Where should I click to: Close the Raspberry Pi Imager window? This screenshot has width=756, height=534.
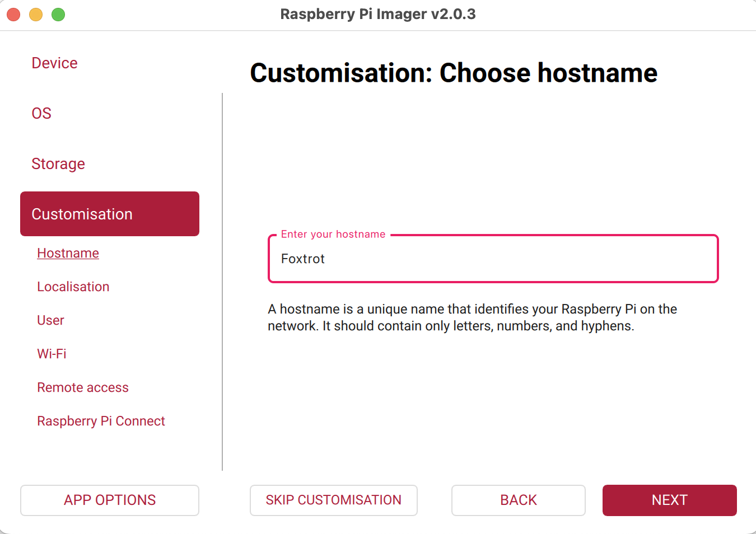pos(13,15)
